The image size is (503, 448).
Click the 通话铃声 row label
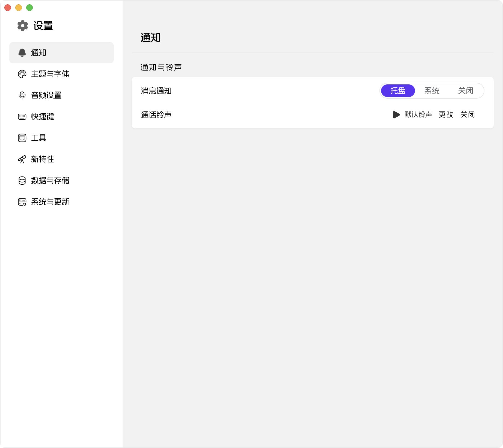point(156,115)
